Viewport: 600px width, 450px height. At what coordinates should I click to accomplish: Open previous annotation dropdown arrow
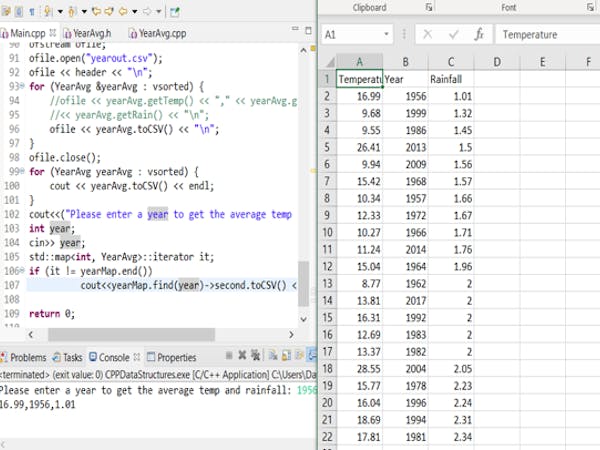pos(84,12)
